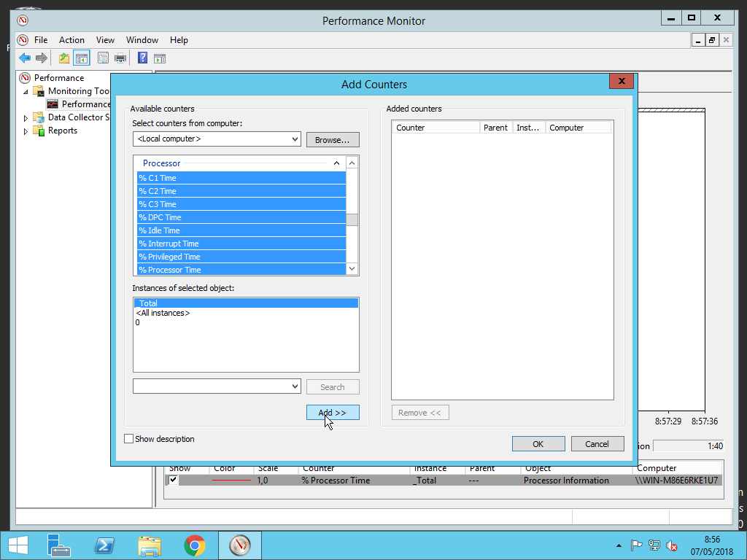This screenshot has width=747, height=560.
Task: Click Performance Monitor taskbar icon
Action: click(239, 545)
